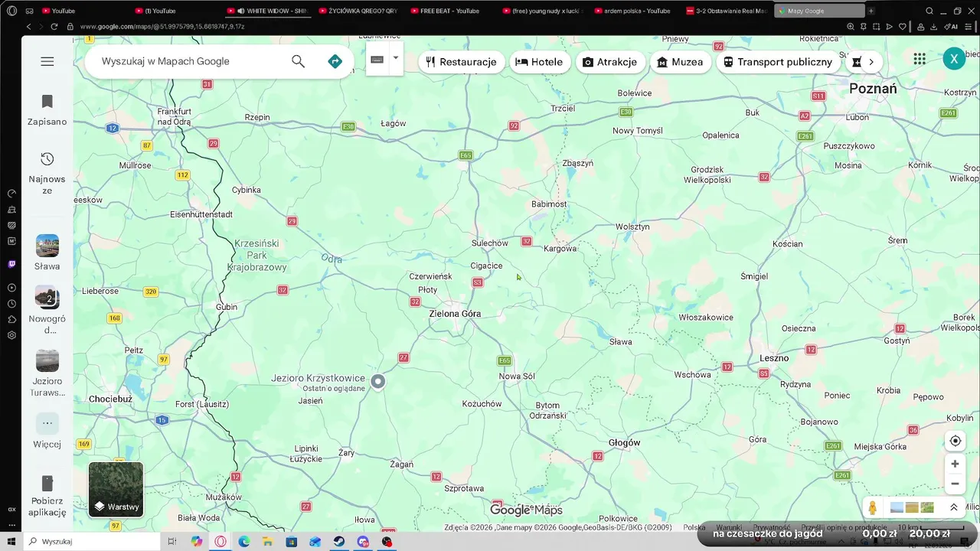Expand the keyboard input tools dropdown
The width and height of the screenshot is (980, 551).
click(396, 58)
